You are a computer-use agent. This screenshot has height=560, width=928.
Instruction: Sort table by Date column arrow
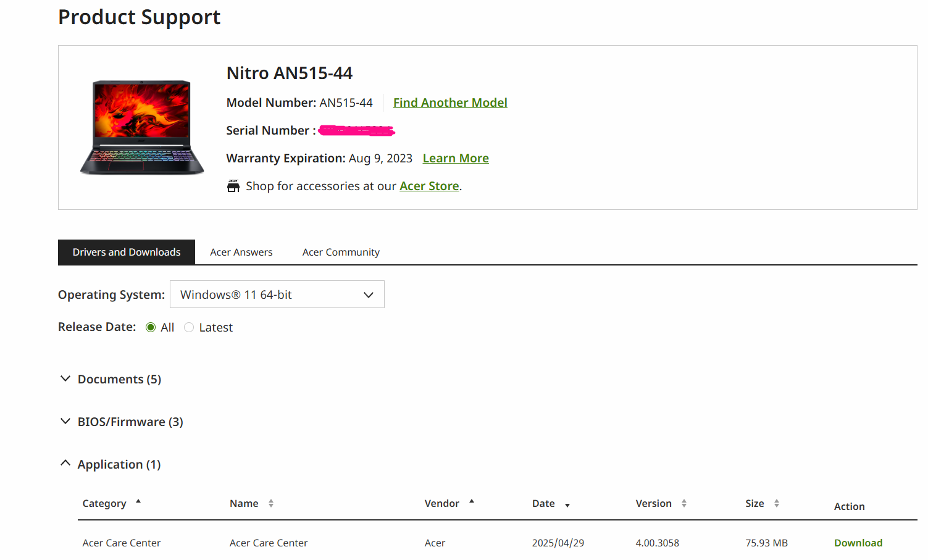567,505
